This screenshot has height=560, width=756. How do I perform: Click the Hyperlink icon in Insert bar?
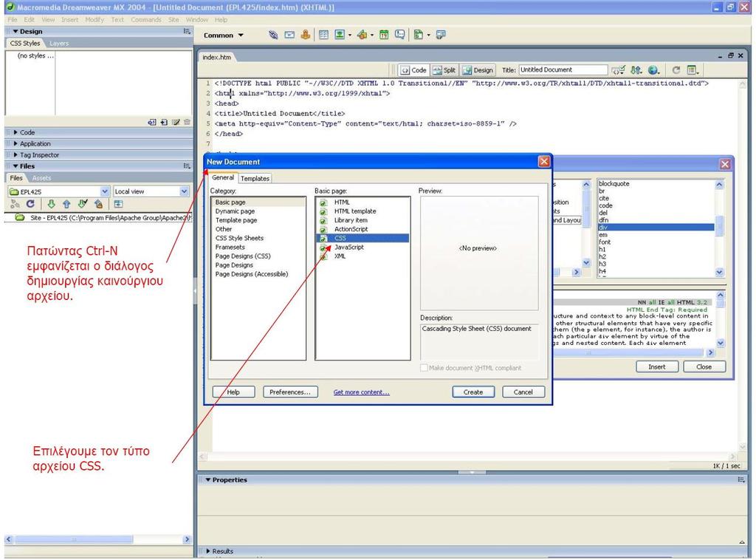pyautogui.click(x=273, y=35)
